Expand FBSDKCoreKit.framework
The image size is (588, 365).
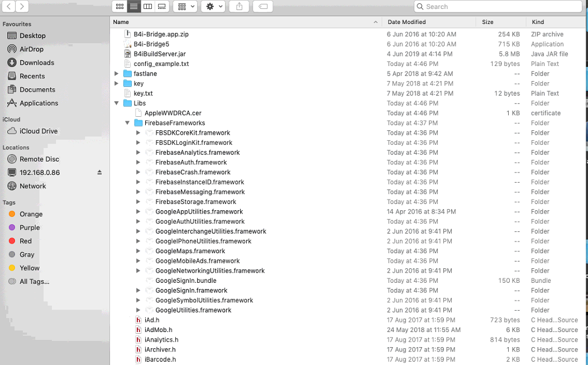coord(138,132)
